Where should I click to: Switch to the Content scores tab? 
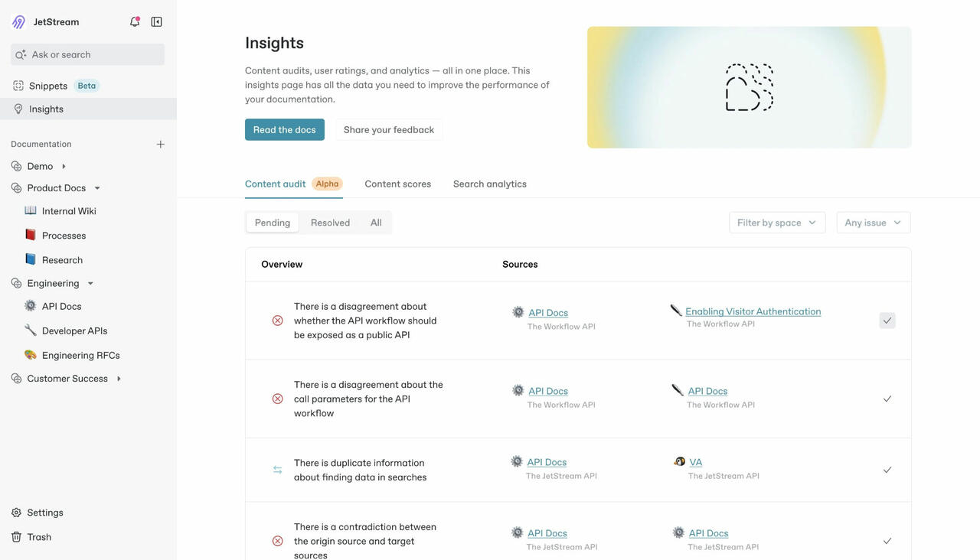tap(397, 184)
